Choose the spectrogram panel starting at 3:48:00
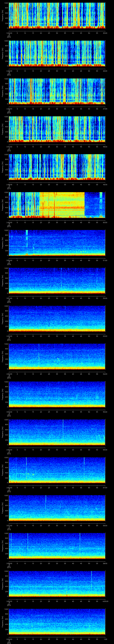 tap(57, 167)
